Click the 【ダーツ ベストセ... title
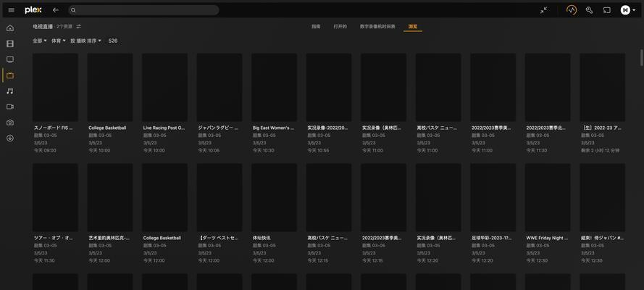644x290 pixels. (x=218, y=238)
